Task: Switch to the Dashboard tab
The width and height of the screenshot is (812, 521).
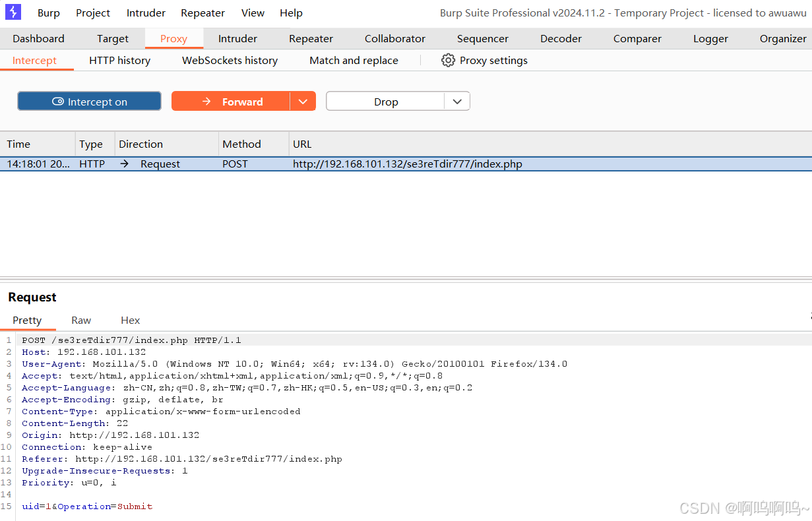Action: pos(39,39)
